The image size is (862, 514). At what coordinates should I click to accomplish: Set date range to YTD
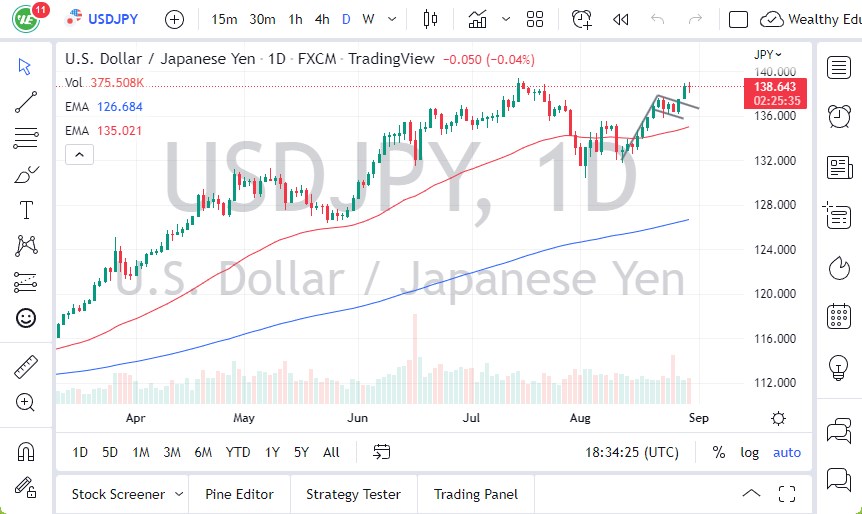[238, 452]
